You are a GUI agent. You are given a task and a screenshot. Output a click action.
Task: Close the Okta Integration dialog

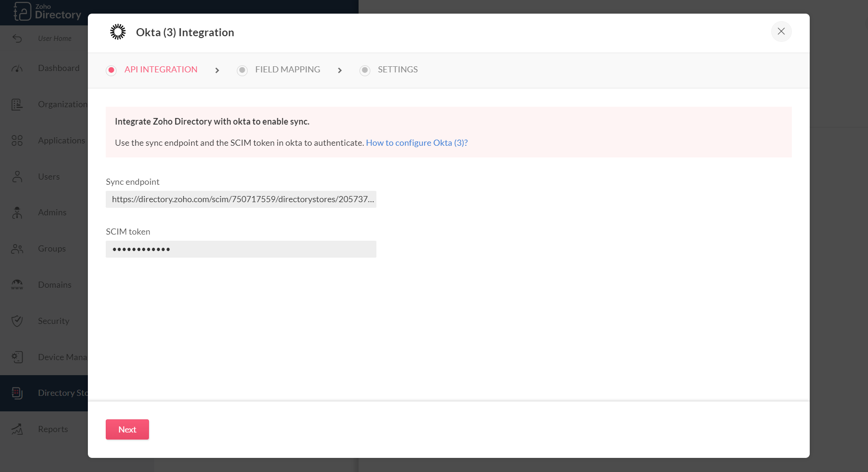781,31
